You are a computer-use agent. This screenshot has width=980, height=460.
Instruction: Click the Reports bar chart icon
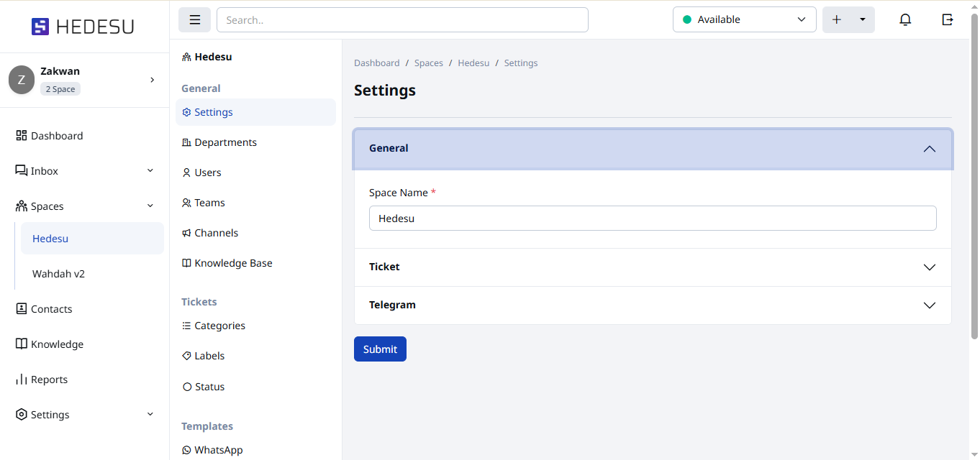pyautogui.click(x=22, y=379)
